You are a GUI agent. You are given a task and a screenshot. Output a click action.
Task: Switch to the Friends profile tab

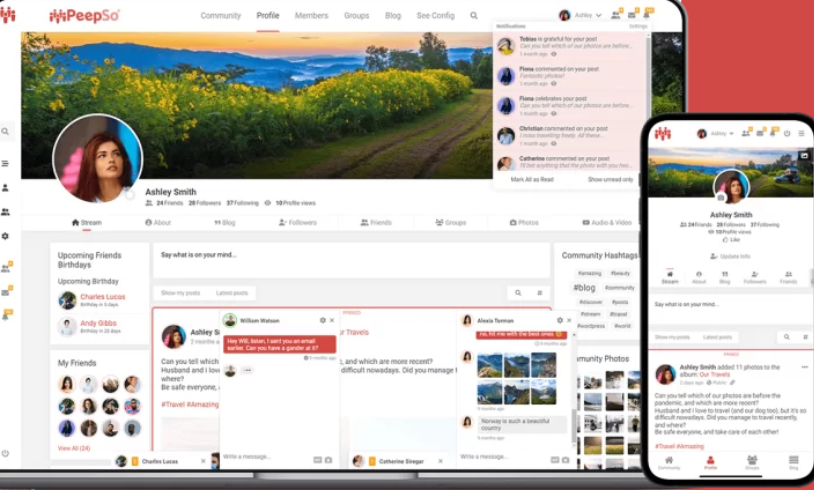point(376,222)
